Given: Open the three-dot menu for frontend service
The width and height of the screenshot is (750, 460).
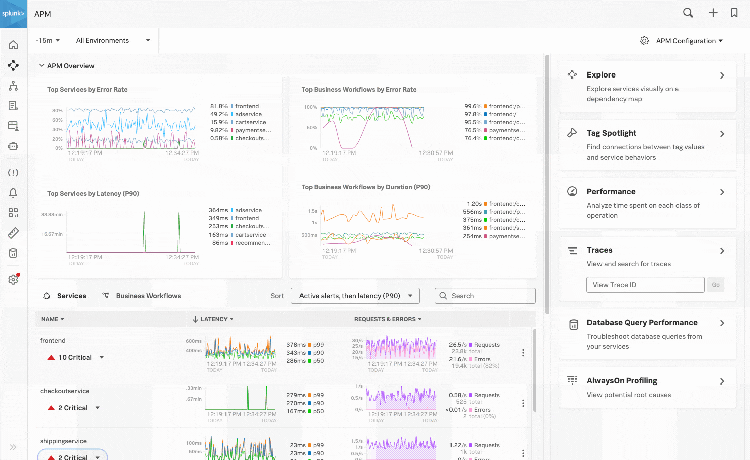Looking at the screenshot, I should (523, 352).
